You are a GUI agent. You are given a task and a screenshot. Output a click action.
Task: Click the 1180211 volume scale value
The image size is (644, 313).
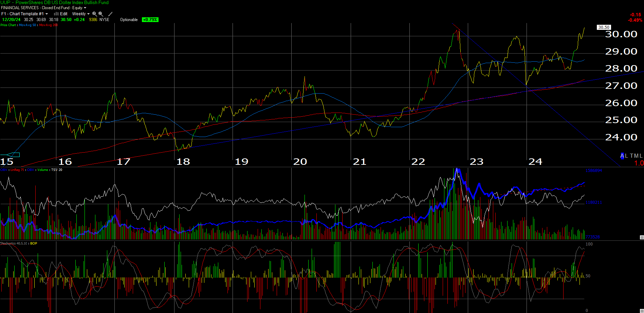[593, 202]
